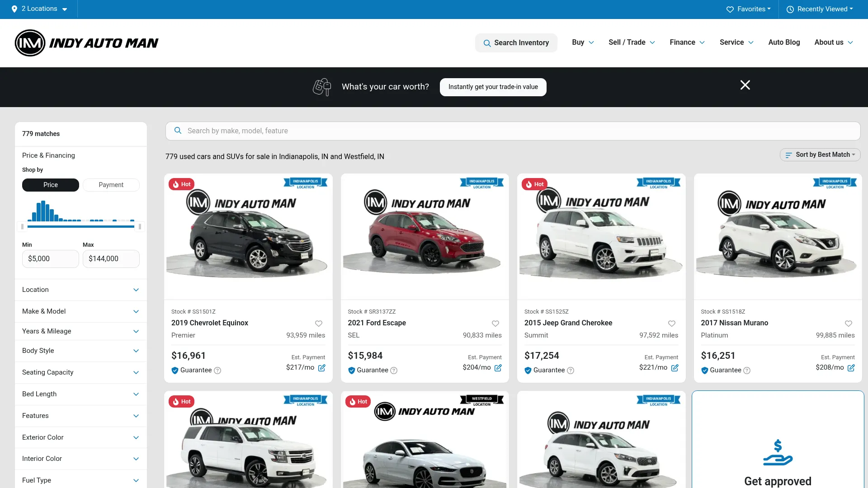The image size is (868, 488).
Task: Edit the $217/mo payment estimate
Action: pyautogui.click(x=322, y=368)
